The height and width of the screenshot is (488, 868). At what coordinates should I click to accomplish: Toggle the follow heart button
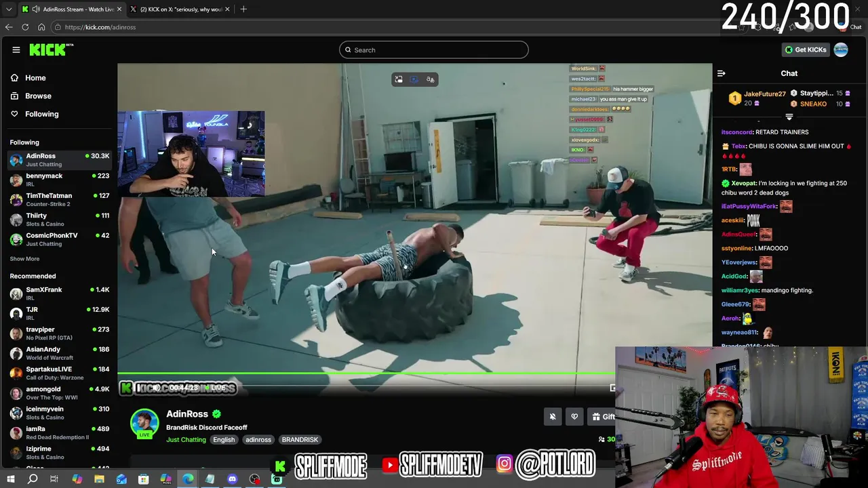tap(574, 417)
